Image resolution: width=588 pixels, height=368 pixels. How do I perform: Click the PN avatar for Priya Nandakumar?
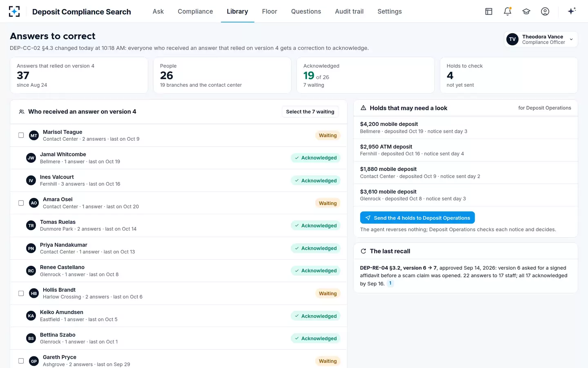[31, 248]
